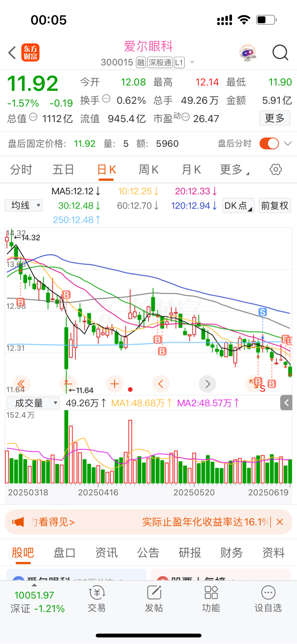Image resolution: width=297 pixels, height=644 pixels.
Task: Tap the 融 margin badge
Action: click(141, 62)
